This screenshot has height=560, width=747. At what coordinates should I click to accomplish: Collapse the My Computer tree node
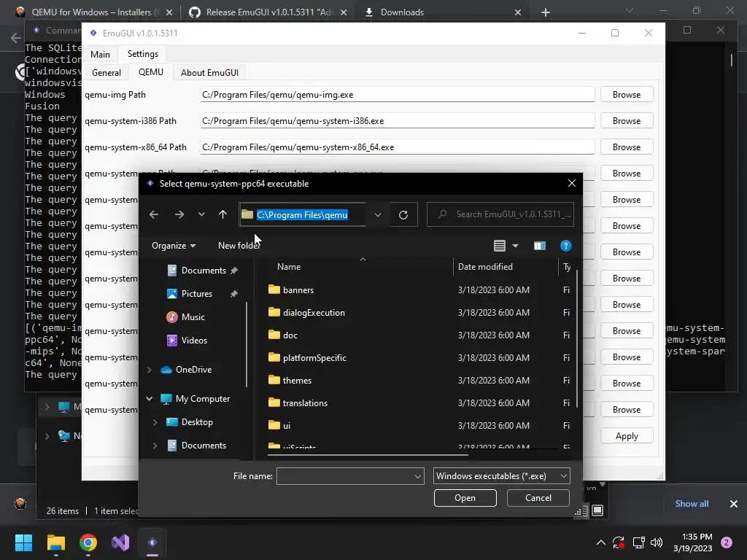pos(149,399)
